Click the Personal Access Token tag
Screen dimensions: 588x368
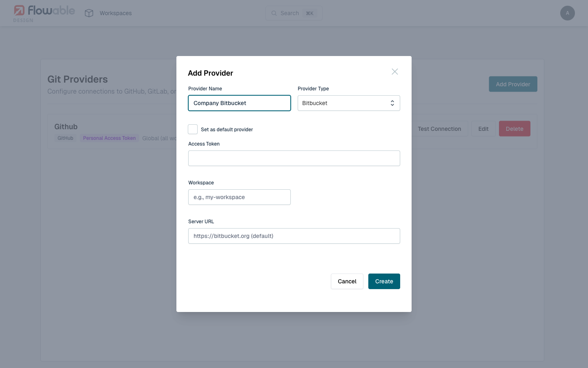(x=109, y=138)
